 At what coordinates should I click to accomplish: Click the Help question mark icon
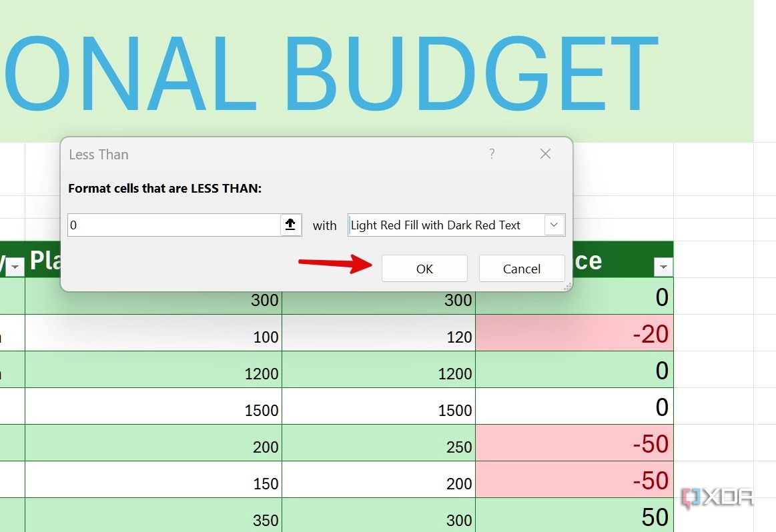492,154
